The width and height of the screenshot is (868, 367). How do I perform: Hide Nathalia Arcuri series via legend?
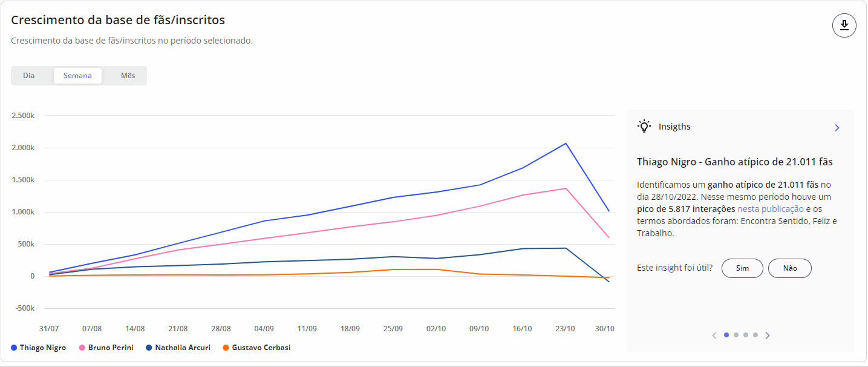(178, 348)
